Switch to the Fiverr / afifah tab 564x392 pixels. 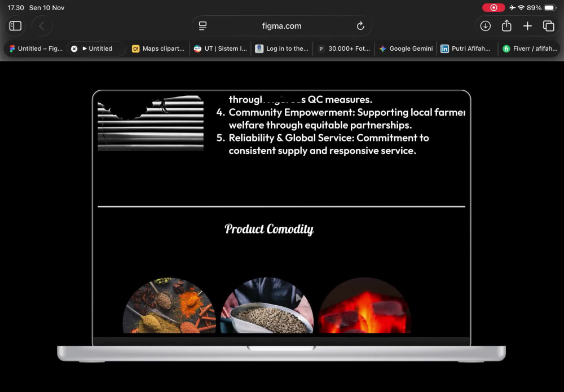pyautogui.click(x=530, y=49)
